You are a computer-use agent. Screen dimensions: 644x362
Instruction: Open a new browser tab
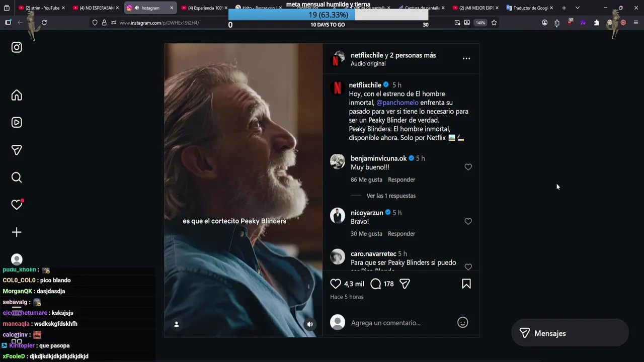564,8
